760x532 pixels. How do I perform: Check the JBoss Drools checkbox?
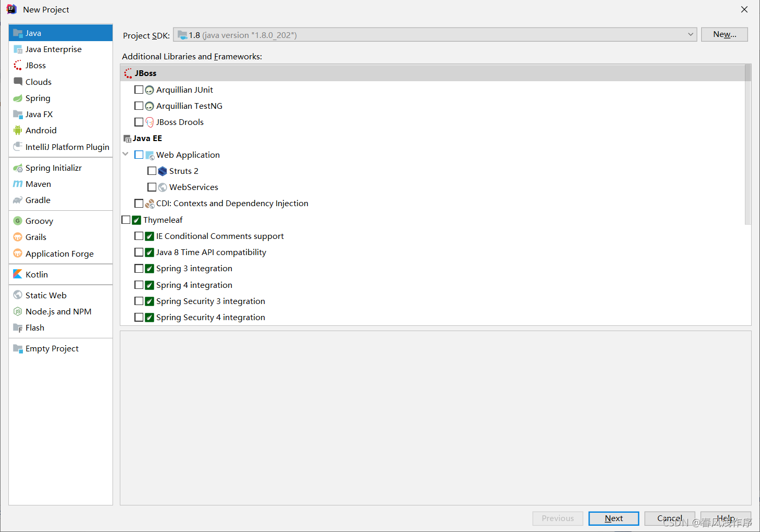139,122
